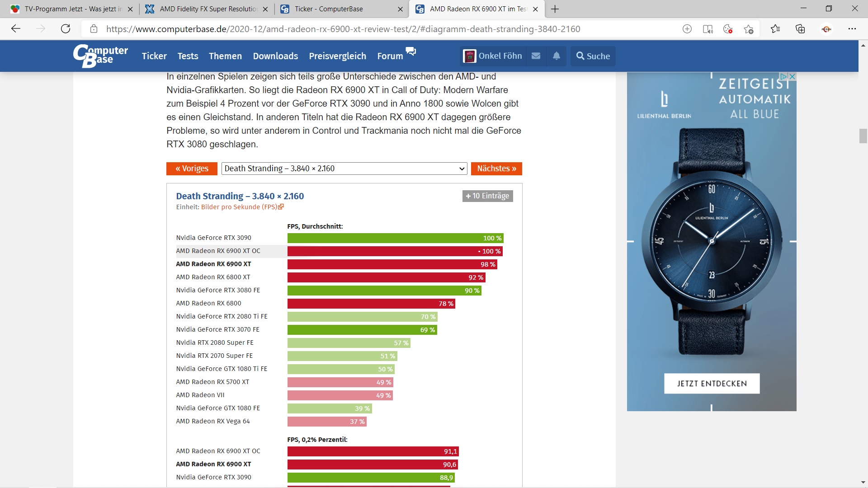Screen dimensions: 868x488
Task: Click the « Voriges button
Action: (192, 169)
